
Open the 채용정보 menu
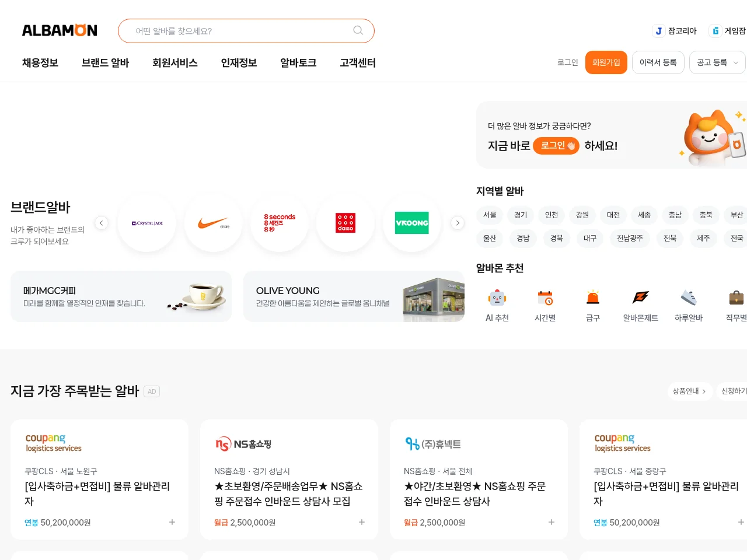coord(40,62)
